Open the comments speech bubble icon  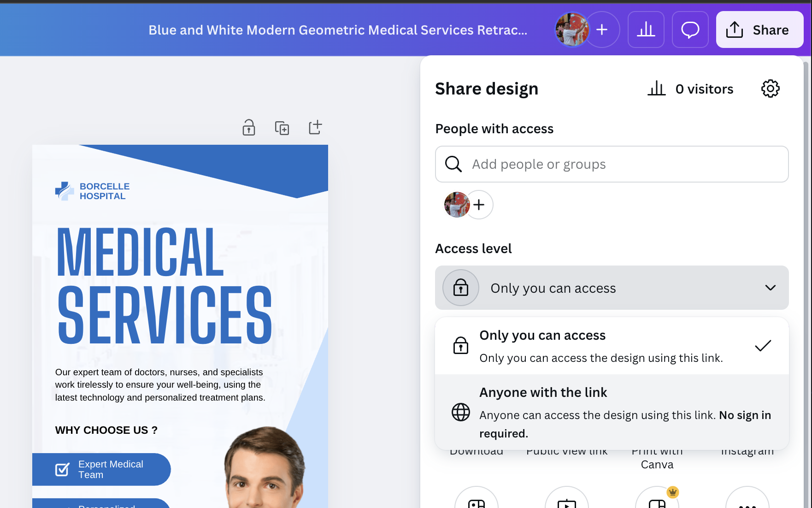coord(690,30)
